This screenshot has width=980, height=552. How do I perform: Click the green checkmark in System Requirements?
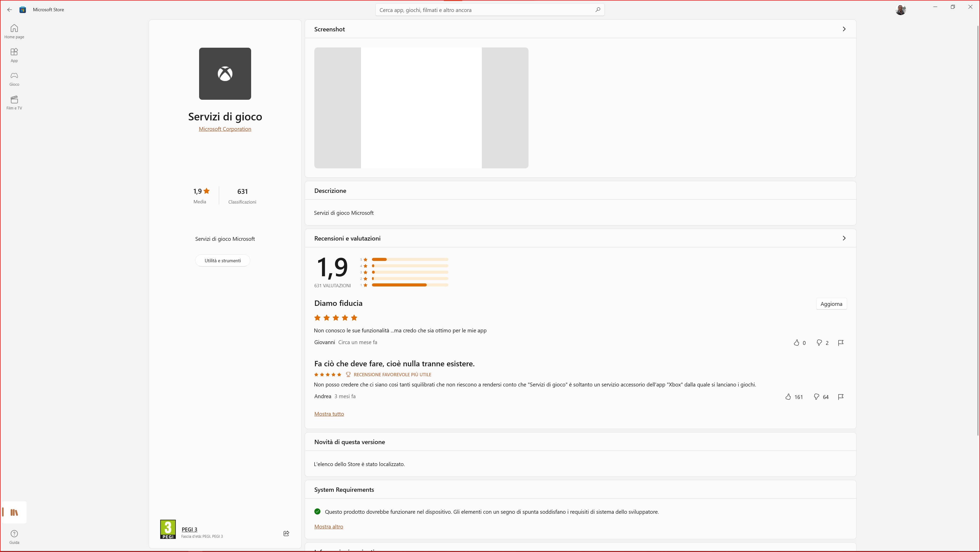pos(317,512)
